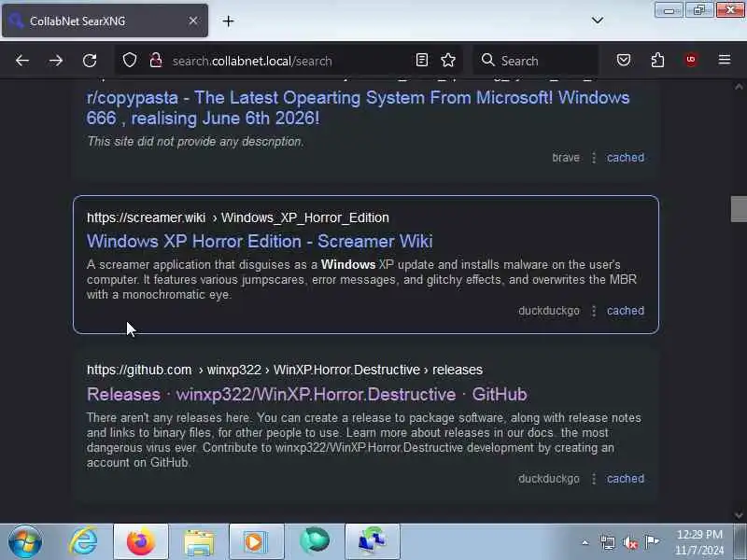Viewport: 747px width, 560px height.
Task: Open cached copy of the brave result
Action: click(625, 158)
